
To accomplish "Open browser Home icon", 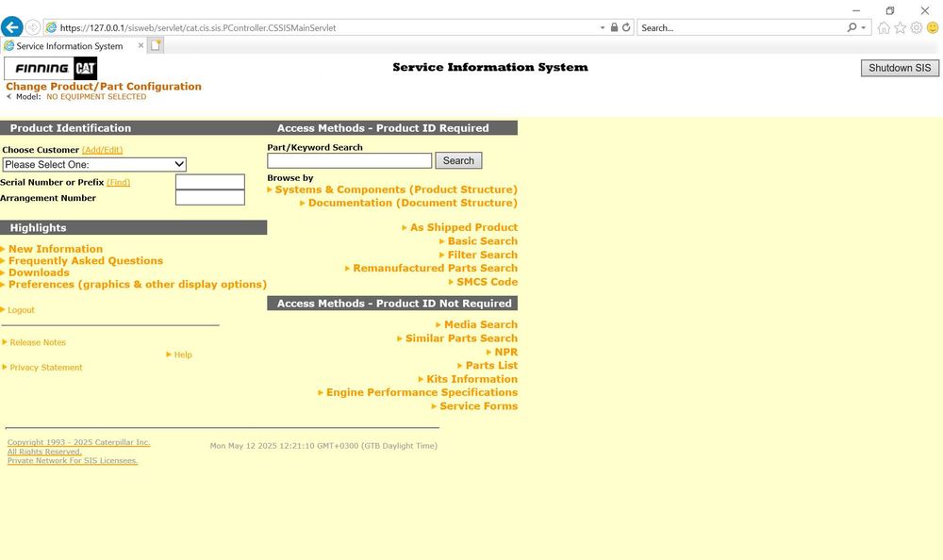I will (884, 27).
